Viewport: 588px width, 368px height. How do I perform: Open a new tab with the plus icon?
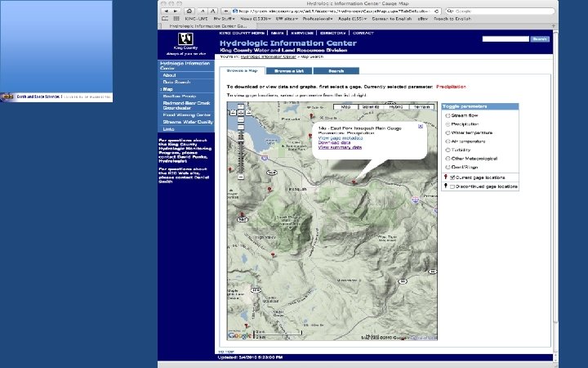[x=553, y=26]
